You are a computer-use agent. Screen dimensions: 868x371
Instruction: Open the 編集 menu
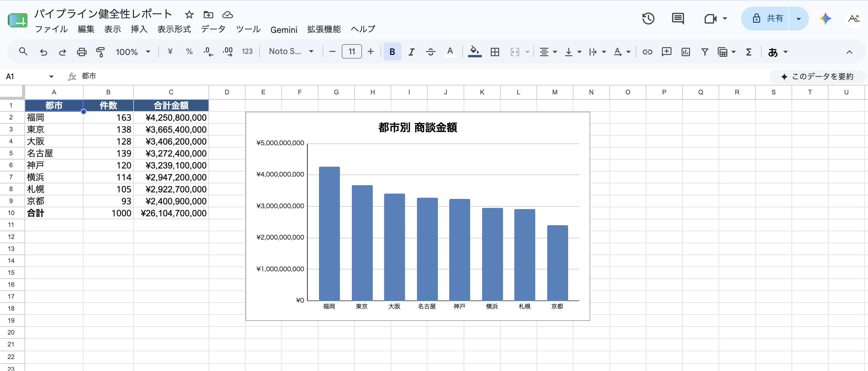coord(86,29)
